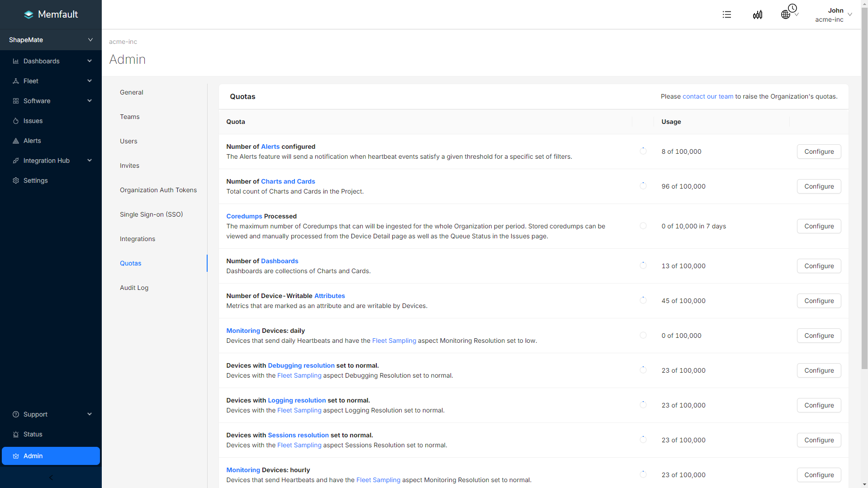Click the chart metrics icon in header
The image size is (868, 488).
tap(757, 14)
